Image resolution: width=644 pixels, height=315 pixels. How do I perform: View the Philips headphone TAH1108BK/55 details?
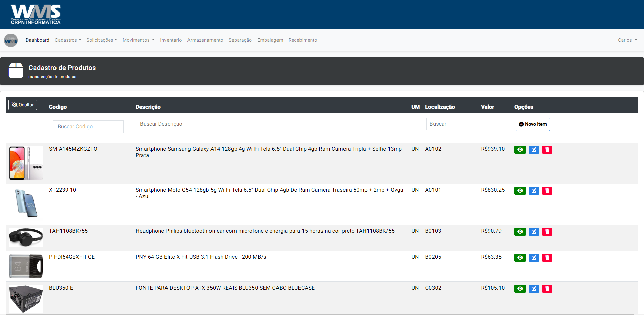coord(520,232)
